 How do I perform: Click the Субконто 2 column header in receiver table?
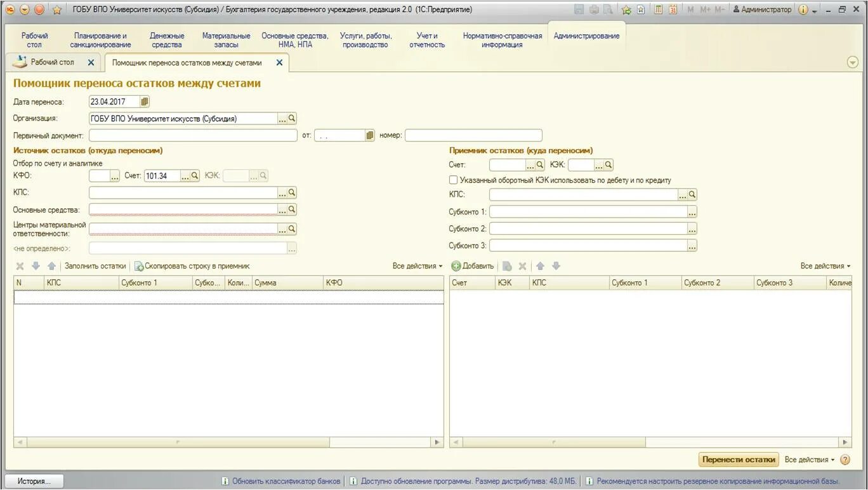[717, 283]
